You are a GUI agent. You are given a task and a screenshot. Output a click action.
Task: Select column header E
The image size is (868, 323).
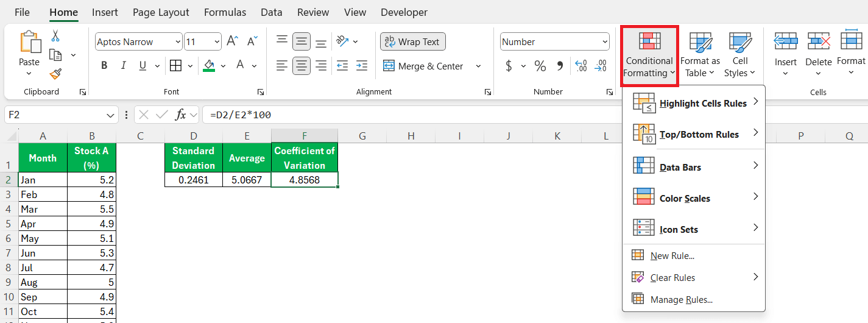point(247,136)
